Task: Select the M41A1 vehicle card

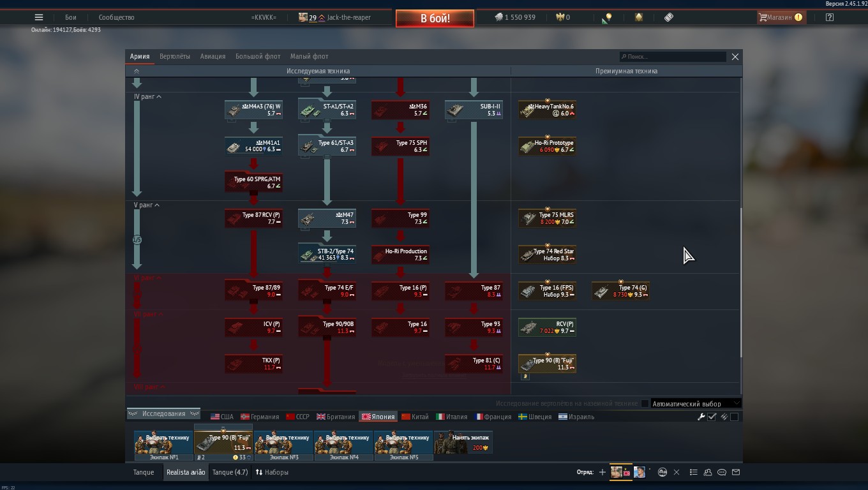Action: (253, 146)
